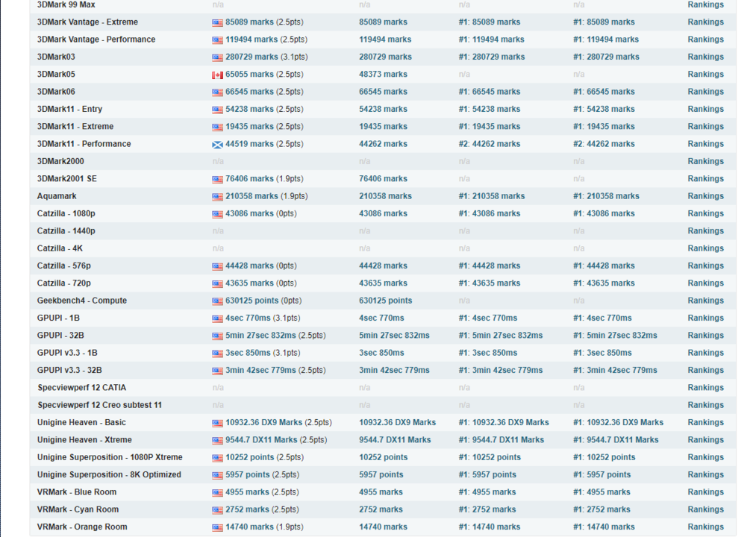Click the flag in VRMark - Orange Room row

tap(217, 527)
